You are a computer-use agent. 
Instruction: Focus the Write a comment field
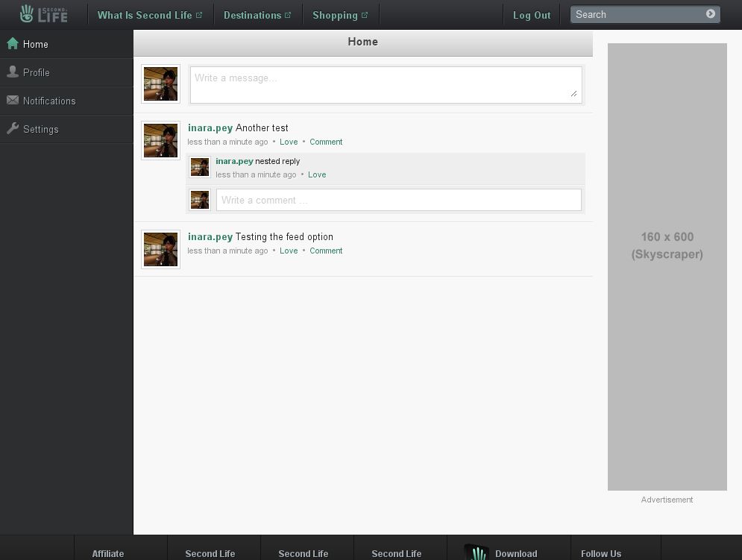pos(398,200)
